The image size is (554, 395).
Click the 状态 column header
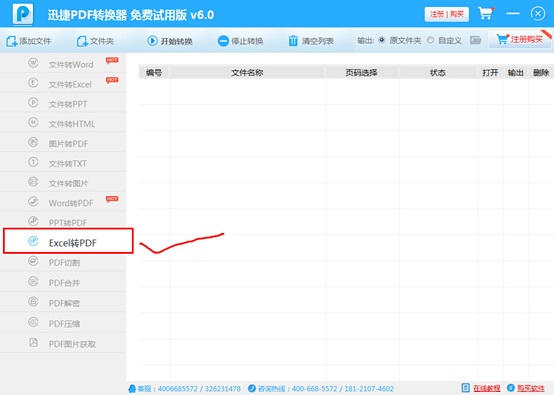click(x=437, y=72)
